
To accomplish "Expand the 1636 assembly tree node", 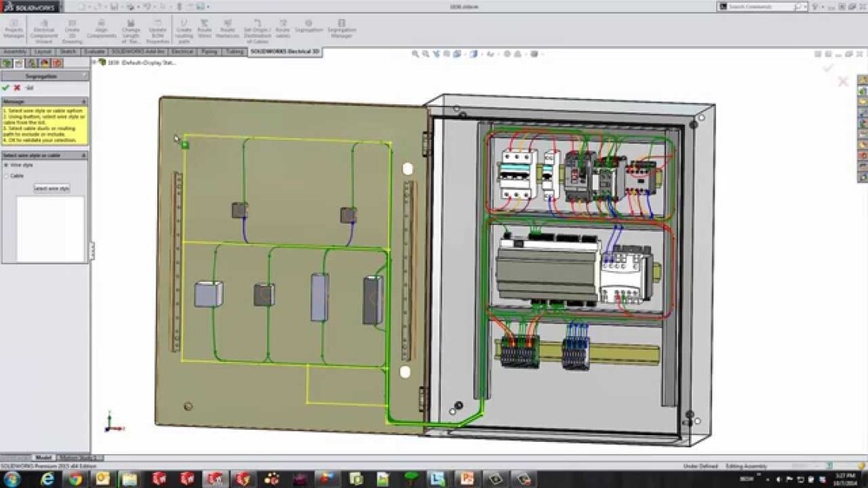I will 95,63.
